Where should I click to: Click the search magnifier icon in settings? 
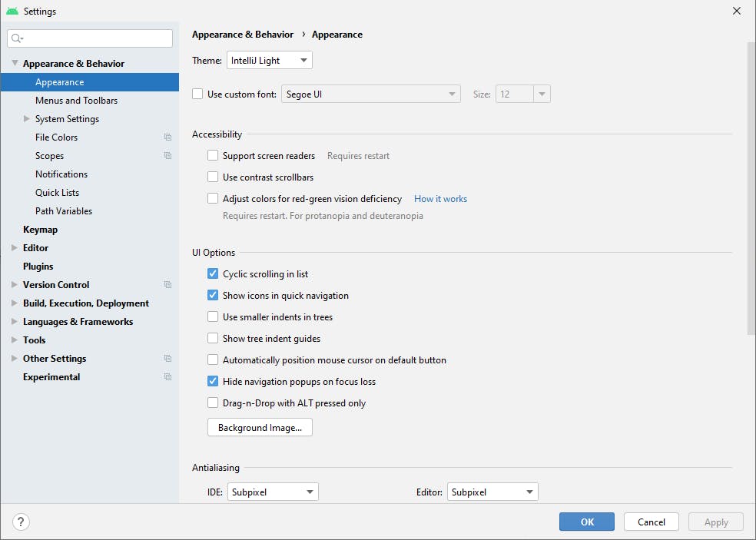[18, 38]
